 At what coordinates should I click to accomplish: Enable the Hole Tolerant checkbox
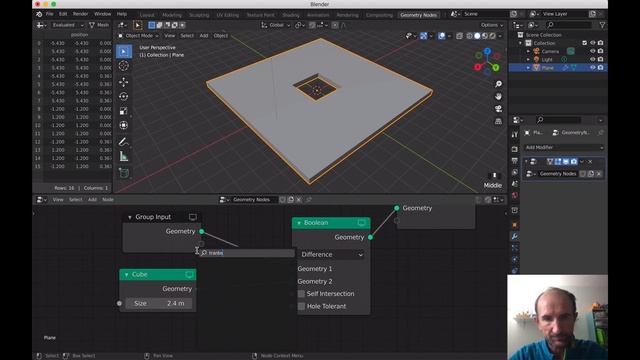(301, 306)
